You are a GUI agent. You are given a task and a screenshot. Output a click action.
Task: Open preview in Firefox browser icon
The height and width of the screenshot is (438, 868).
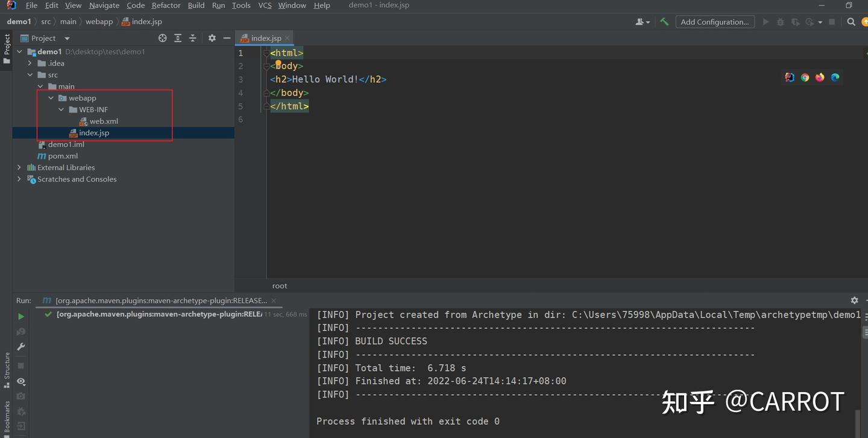point(820,77)
